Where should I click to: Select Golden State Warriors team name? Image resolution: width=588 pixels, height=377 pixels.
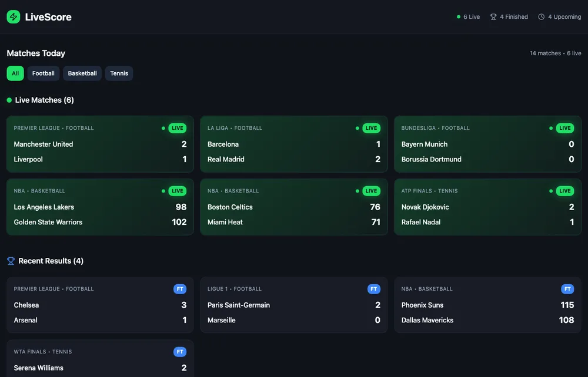[x=48, y=222]
